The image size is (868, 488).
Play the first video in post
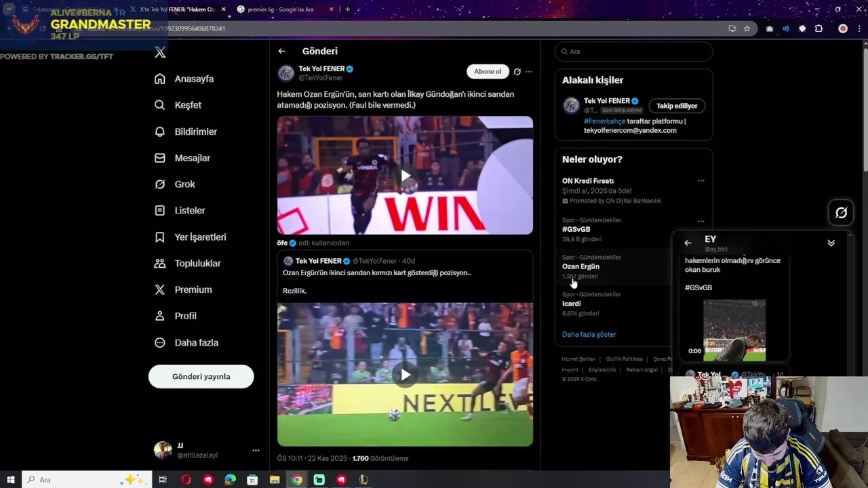pyautogui.click(x=405, y=176)
